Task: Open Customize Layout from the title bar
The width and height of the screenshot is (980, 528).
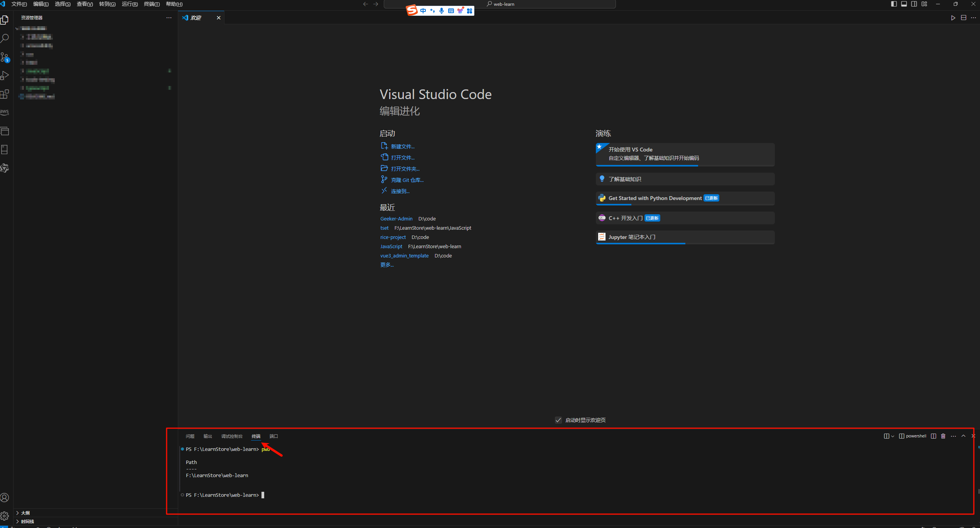Action: pyautogui.click(x=924, y=4)
